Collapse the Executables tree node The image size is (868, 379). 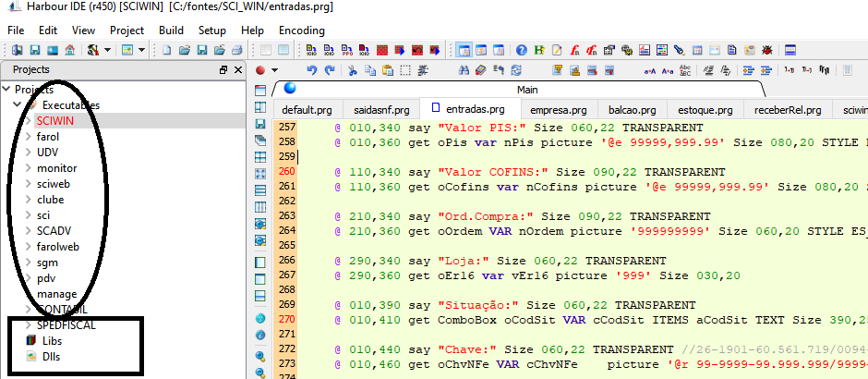18,105
